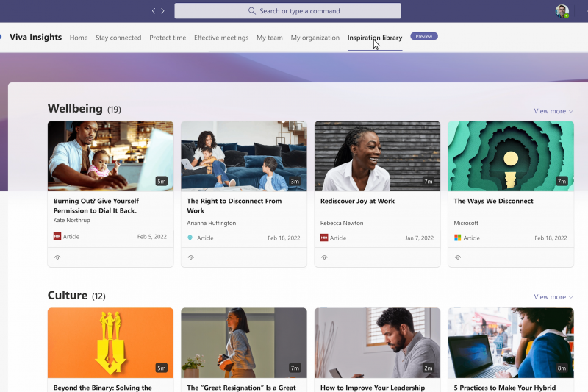Click Beyond the Binary: Solving the title
This screenshot has height=392, width=588.
(x=103, y=388)
